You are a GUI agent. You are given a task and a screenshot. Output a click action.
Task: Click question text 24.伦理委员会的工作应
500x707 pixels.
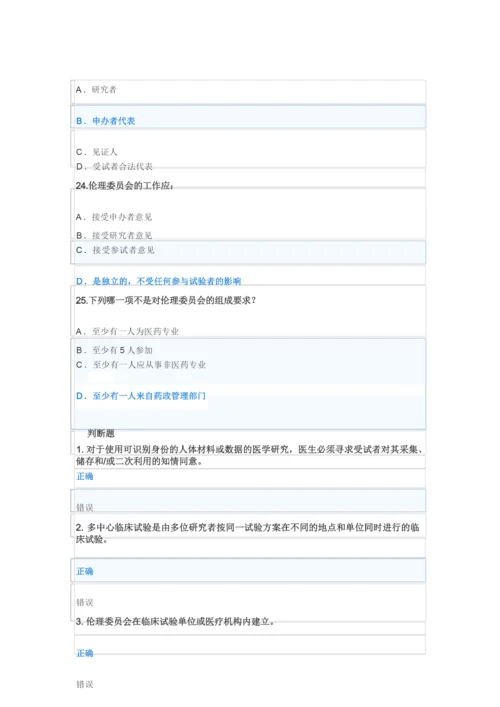[125, 186]
